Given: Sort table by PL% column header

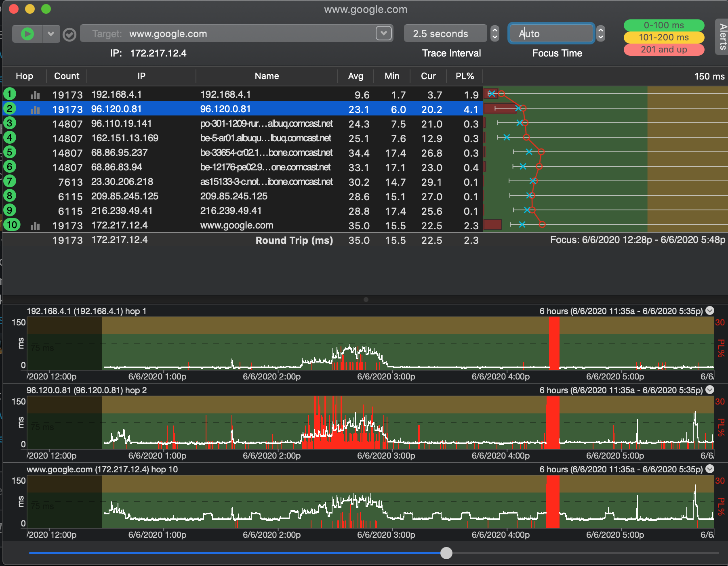Looking at the screenshot, I should click(x=465, y=76).
